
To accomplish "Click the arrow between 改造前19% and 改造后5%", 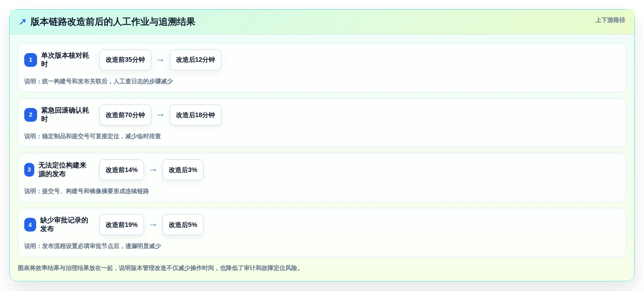I will point(153,225).
